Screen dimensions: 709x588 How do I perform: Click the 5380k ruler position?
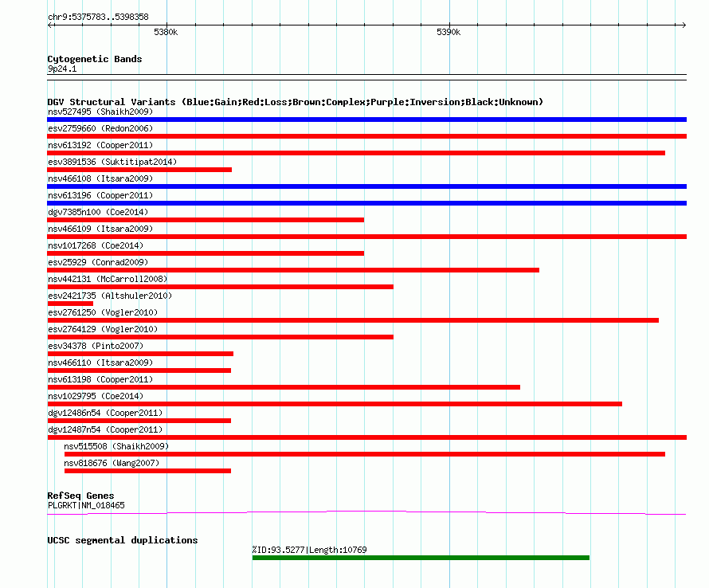click(x=166, y=32)
